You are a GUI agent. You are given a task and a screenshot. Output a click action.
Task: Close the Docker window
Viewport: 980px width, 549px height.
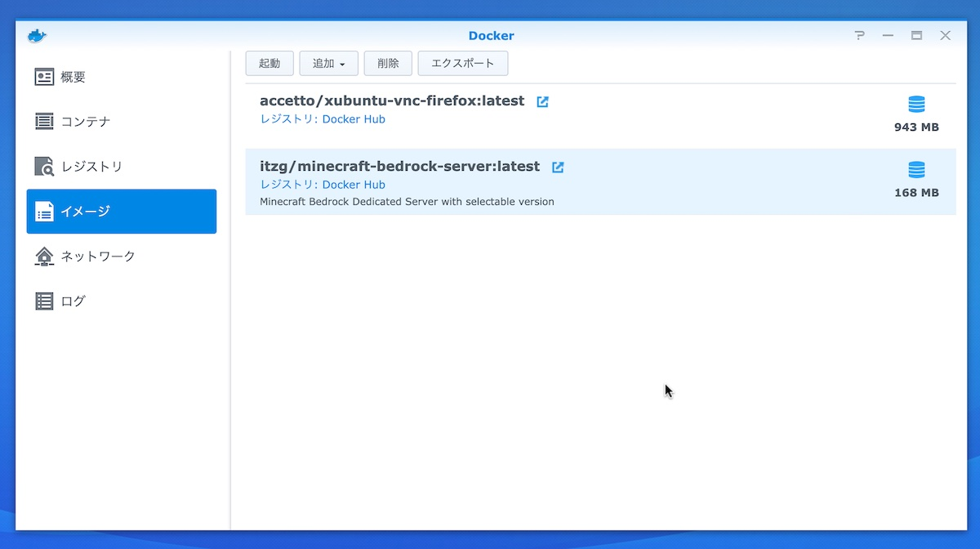point(945,35)
